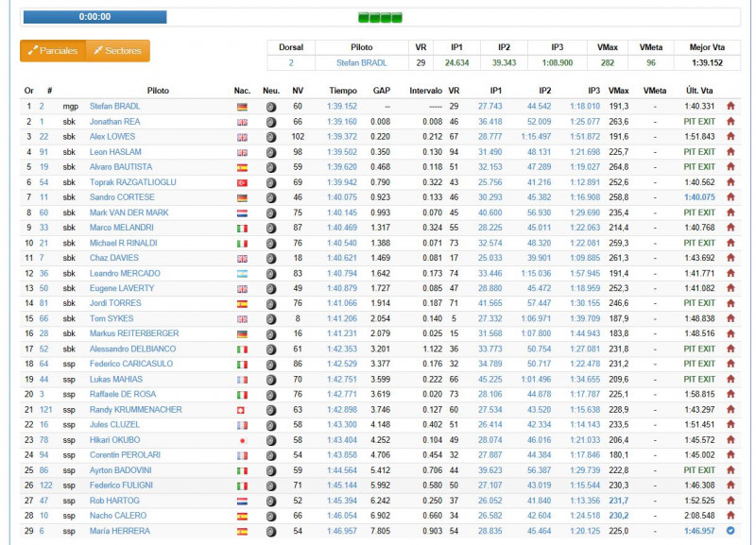Click the green signal lights indicator
The height and width of the screenshot is (545, 756).
click(380, 18)
